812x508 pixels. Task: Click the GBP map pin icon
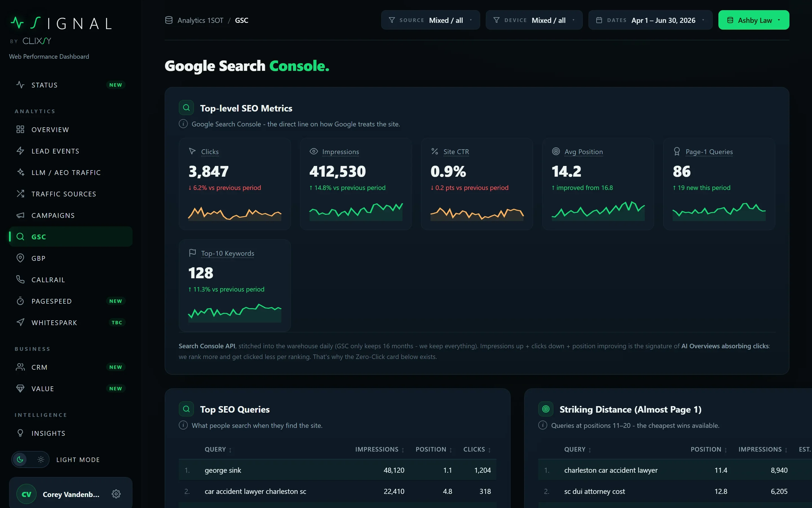click(20, 258)
